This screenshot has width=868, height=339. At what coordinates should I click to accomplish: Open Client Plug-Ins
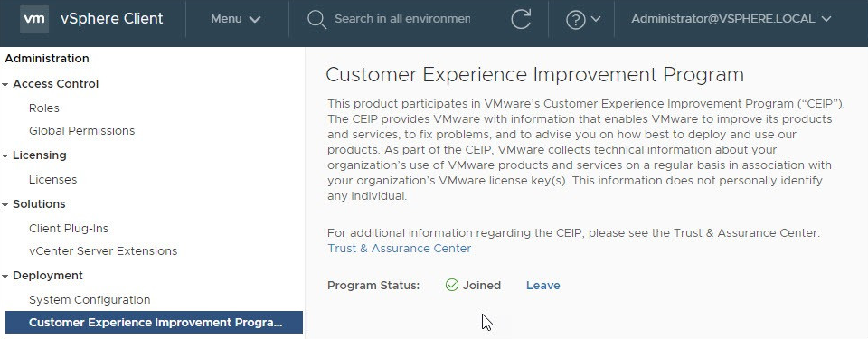[69, 228]
